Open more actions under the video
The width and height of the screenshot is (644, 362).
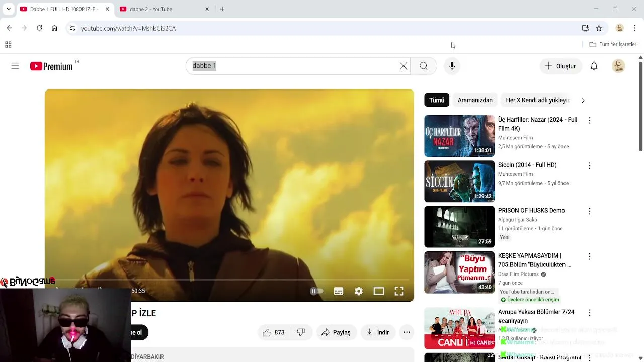click(407, 332)
